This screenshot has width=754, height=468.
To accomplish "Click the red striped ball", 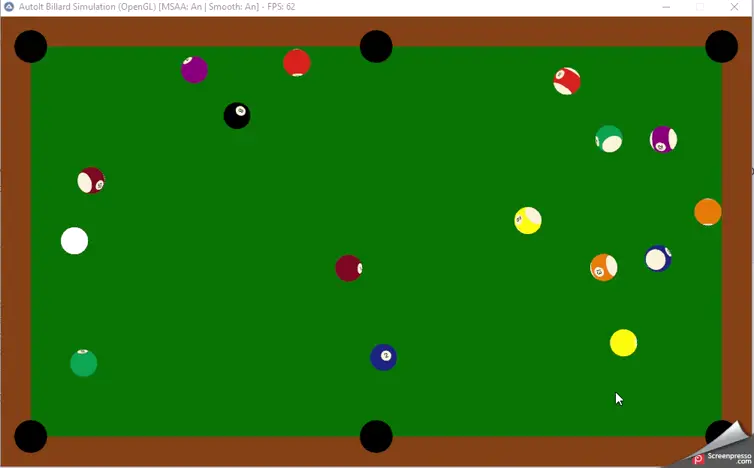I will pos(567,81).
